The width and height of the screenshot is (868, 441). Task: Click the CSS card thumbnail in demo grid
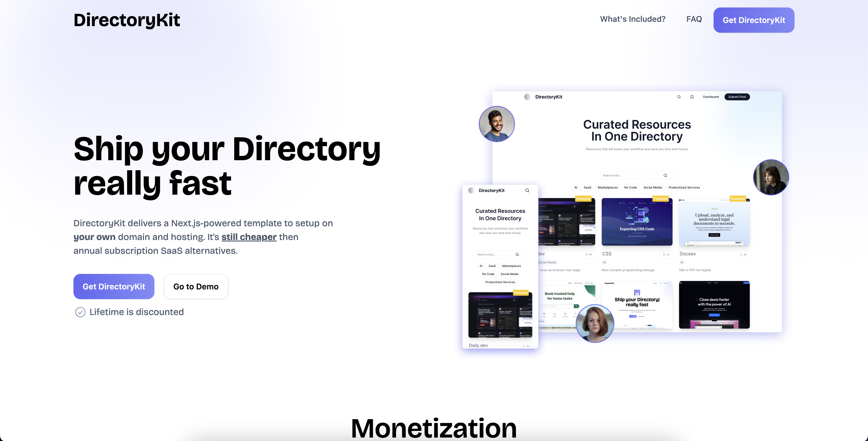[x=637, y=222]
